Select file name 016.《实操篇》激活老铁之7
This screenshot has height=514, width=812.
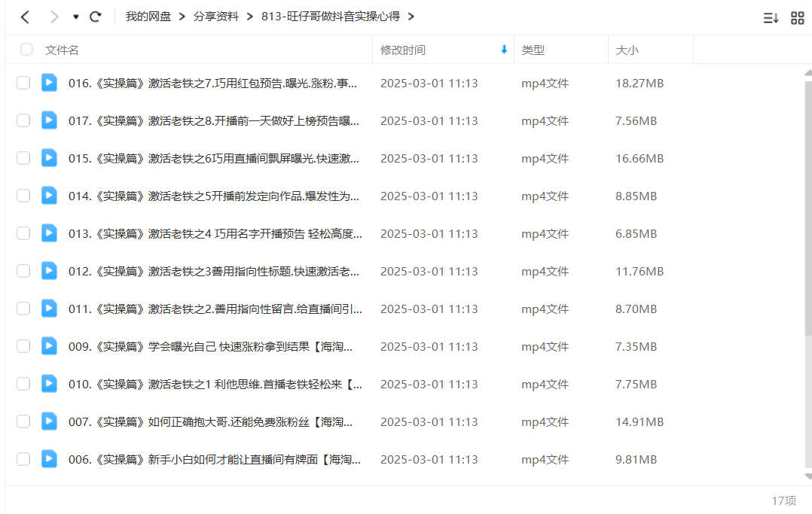click(x=213, y=84)
